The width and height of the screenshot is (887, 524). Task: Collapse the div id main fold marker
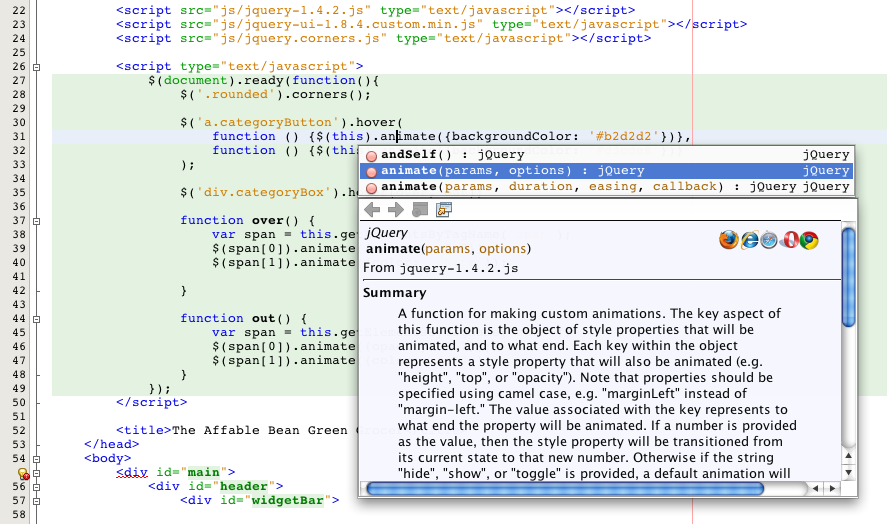click(36, 473)
